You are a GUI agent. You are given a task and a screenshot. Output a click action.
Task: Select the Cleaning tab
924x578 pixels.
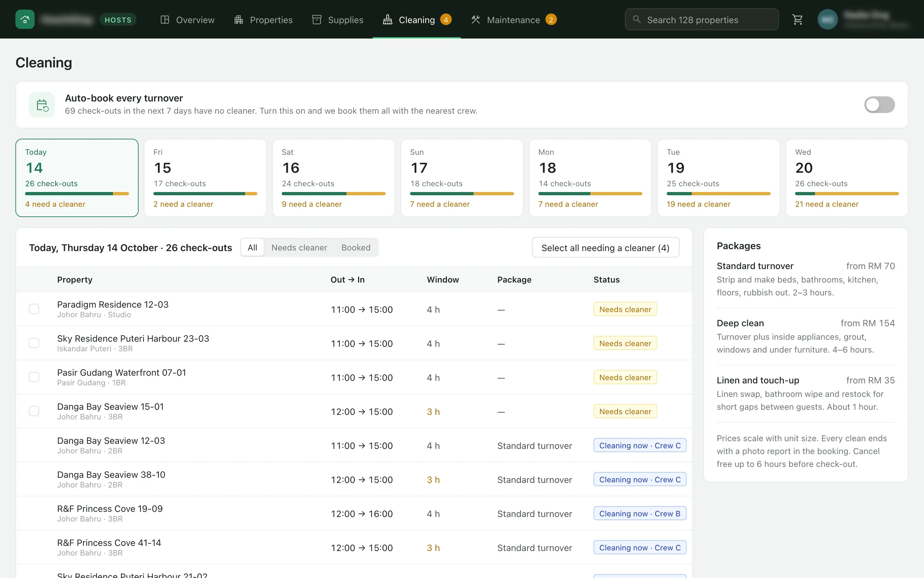click(416, 20)
